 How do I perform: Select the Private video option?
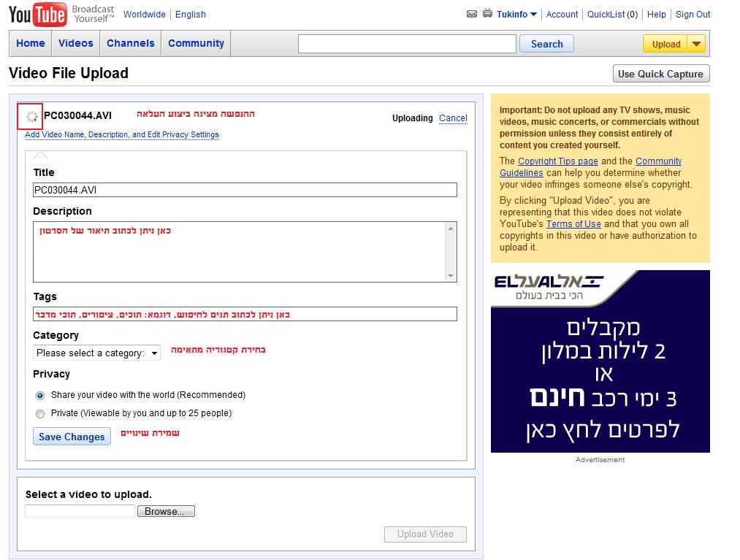tap(40, 413)
